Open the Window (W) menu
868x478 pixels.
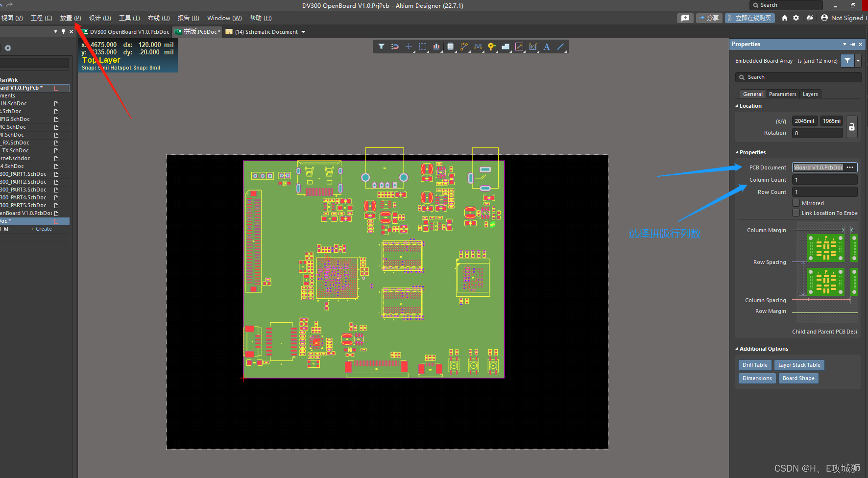[x=224, y=18]
